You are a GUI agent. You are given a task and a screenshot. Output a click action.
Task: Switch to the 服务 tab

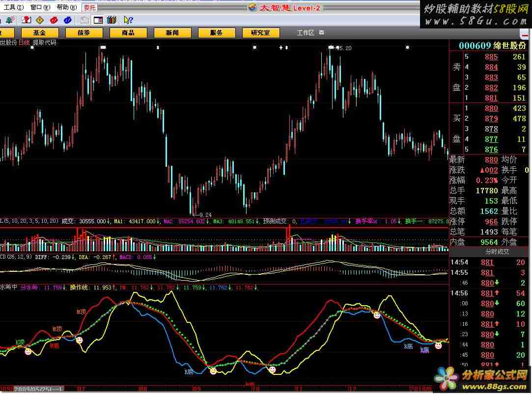(217, 33)
